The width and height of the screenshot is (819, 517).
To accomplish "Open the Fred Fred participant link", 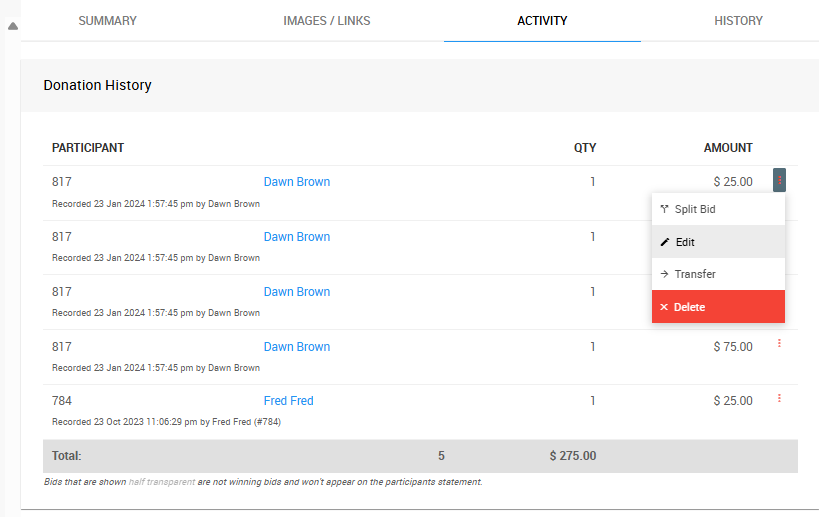I will click(289, 401).
